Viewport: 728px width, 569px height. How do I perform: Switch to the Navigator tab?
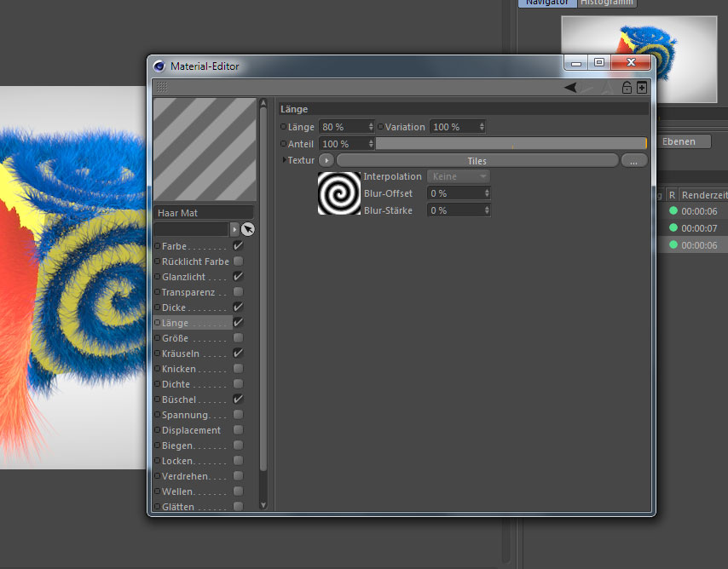[547, 3]
